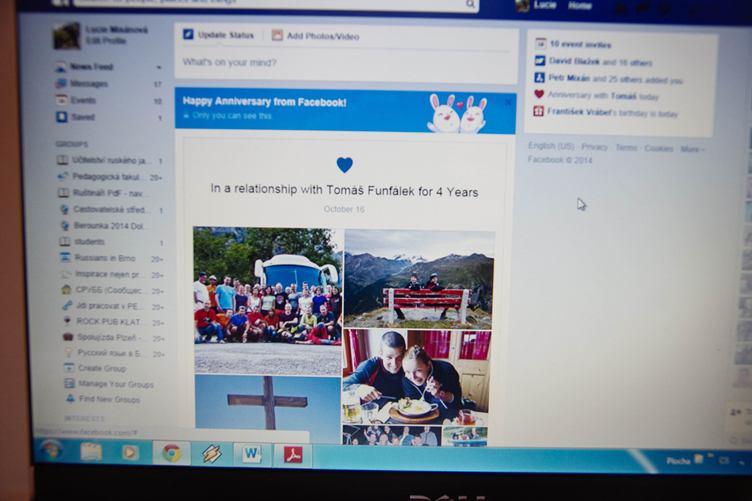Viewport: 752px width, 501px height.
Task: Expand the News Feed dropdown arrow
Action: pos(159,68)
